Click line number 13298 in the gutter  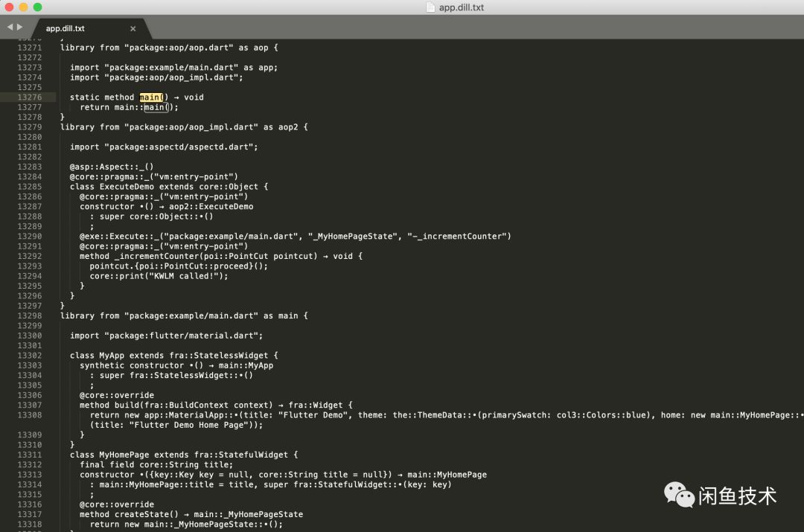(x=29, y=315)
